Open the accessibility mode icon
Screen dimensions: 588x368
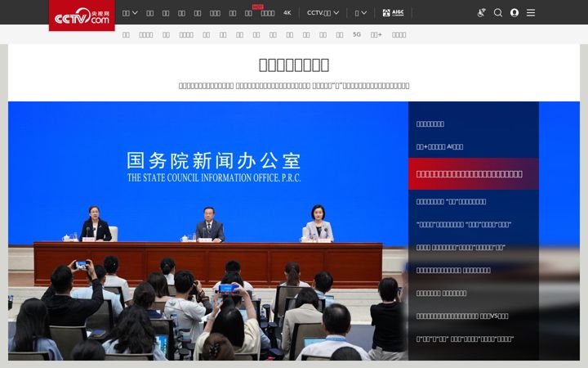pyautogui.click(x=482, y=13)
